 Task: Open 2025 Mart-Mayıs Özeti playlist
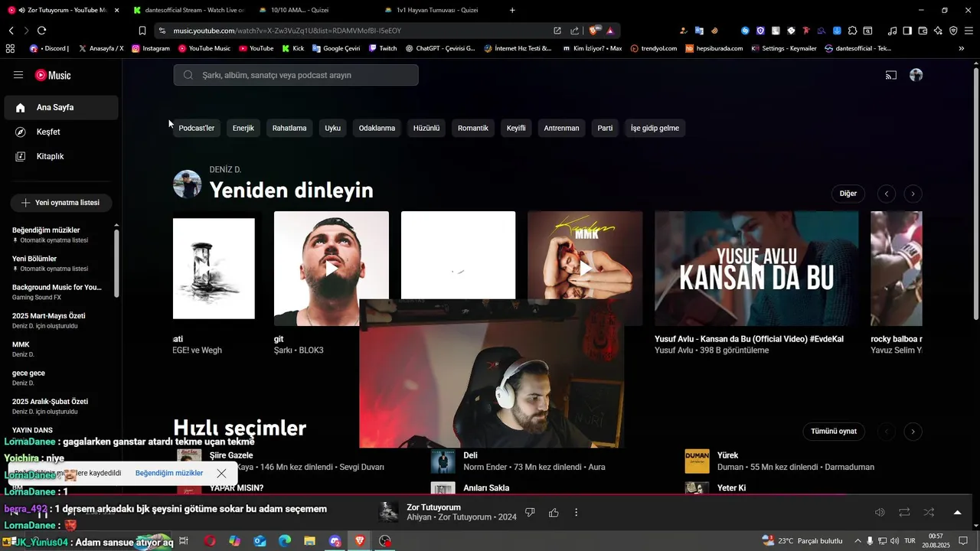pos(57,321)
